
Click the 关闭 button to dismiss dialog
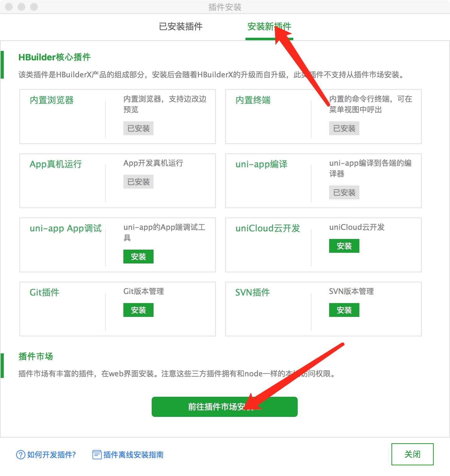click(412, 454)
